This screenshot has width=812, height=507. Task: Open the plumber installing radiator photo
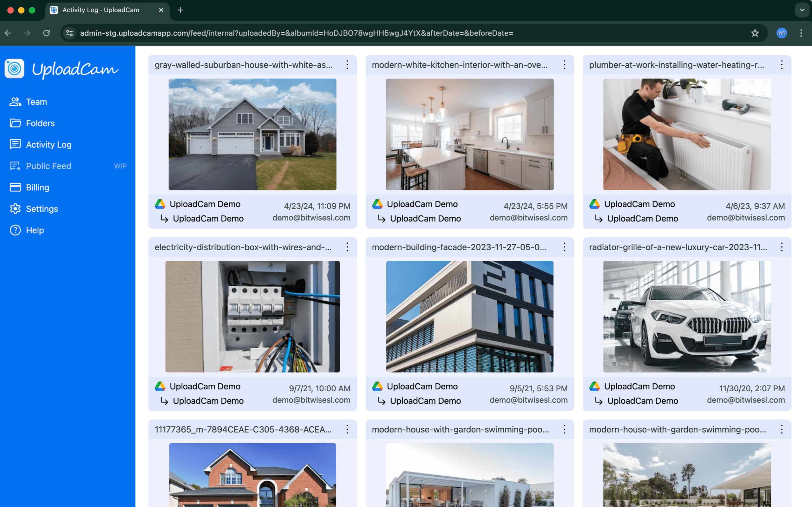click(x=687, y=134)
